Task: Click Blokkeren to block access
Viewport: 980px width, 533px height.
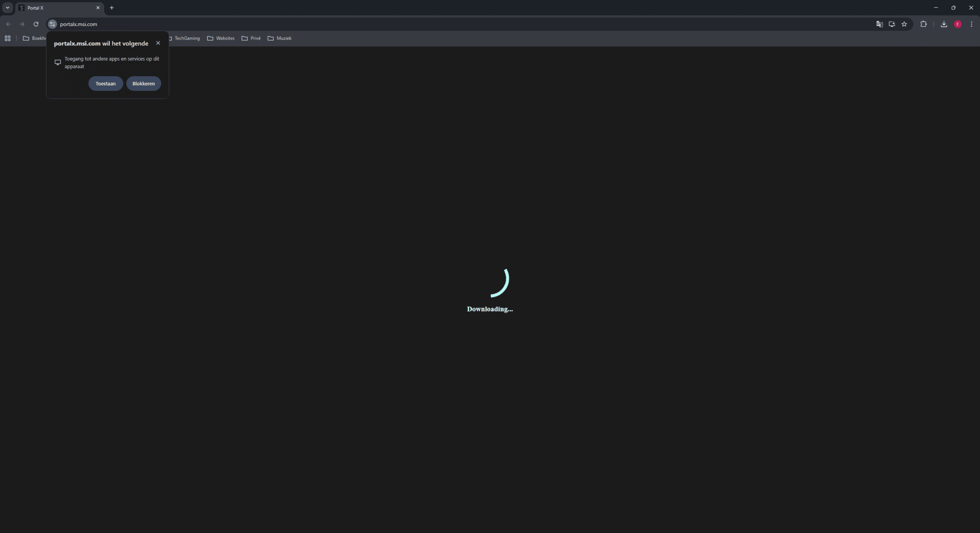Action: 144,83
